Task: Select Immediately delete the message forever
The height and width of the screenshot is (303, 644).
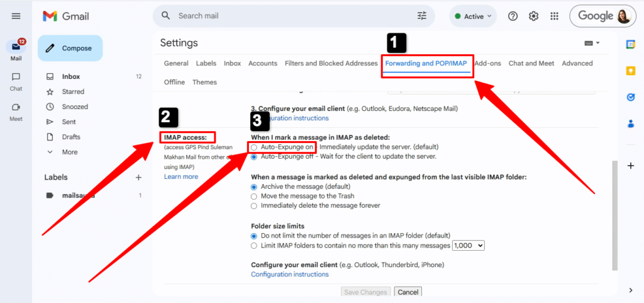Action: 254,205
